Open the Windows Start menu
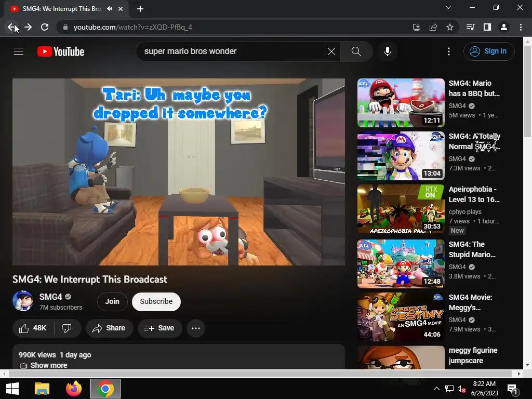Image resolution: width=532 pixels, height=399 pixels. pos(12,389)
